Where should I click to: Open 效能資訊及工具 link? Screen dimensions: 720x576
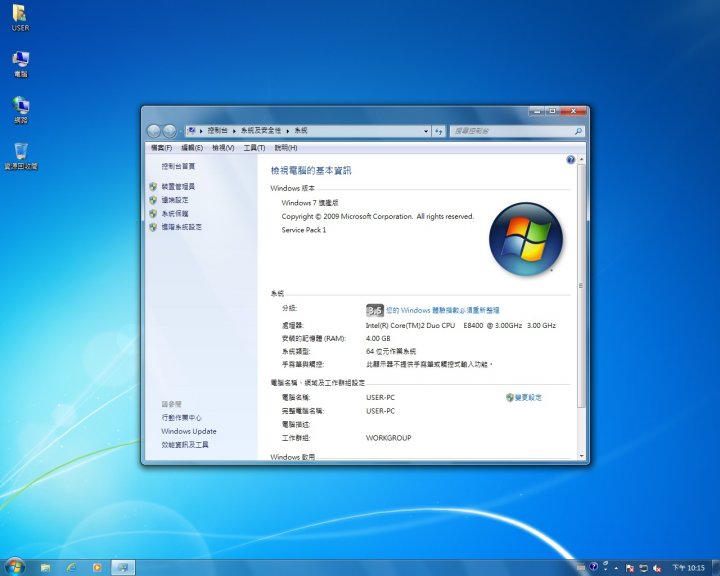point(185,445)
